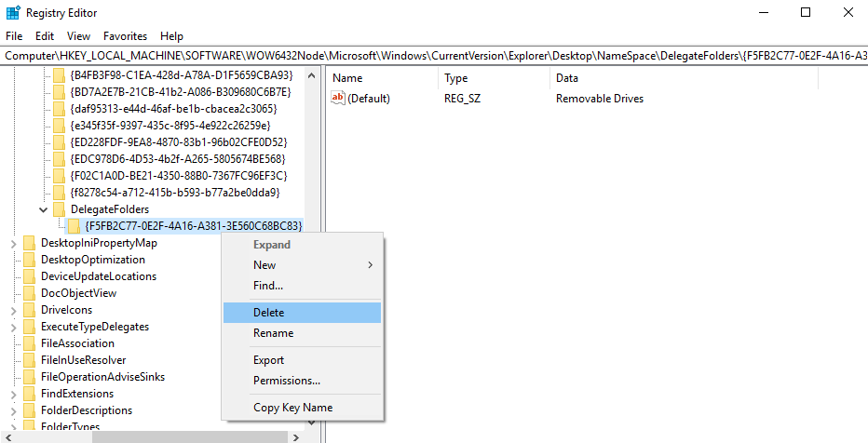Click the Removable Drives data cell
Viewport: 868px width, 443px height.
600,99
